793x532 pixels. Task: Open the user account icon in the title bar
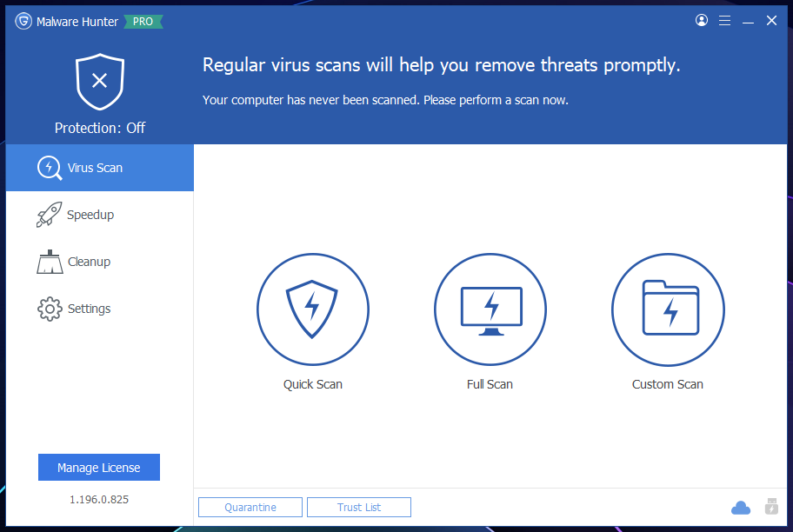[x=702, y=20]
